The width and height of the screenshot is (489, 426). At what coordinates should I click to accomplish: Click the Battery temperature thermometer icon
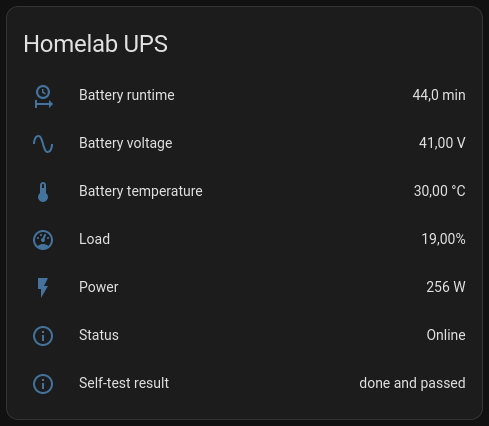tap(43, 192)
